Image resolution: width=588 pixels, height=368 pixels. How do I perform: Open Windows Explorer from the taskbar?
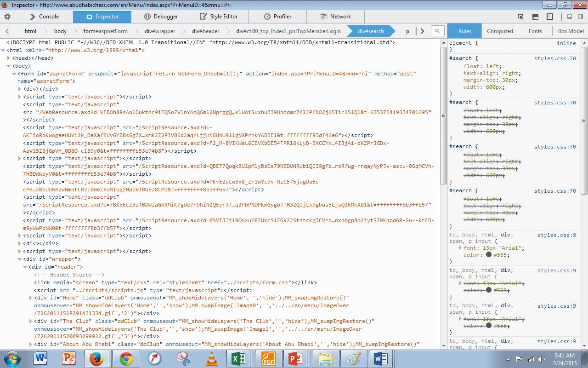coord(325,359)
